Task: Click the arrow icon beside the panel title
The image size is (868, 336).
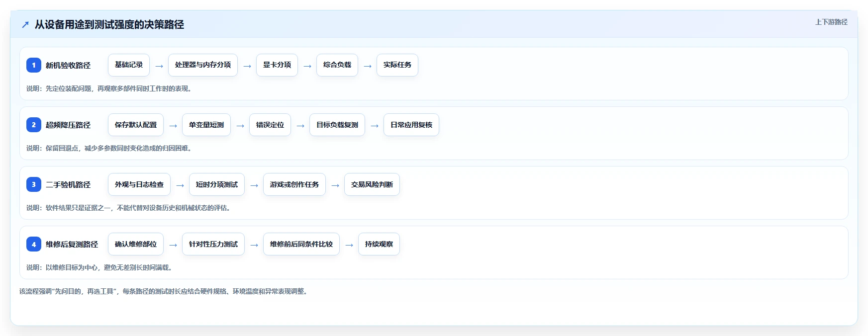Action: (x=25, y=24)
